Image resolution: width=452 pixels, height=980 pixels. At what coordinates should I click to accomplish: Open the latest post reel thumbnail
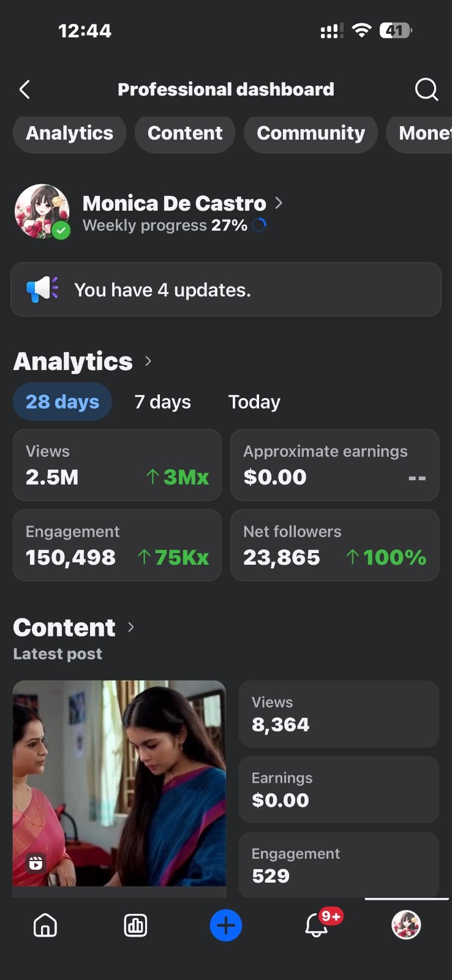[119, 783]
